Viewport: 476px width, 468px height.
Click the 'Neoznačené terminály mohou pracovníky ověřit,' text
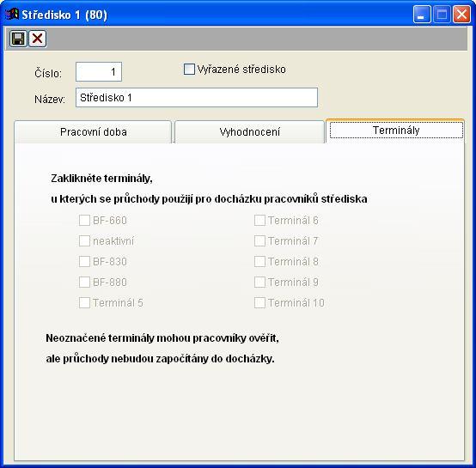pyautogui.click(x=162, y=337)
